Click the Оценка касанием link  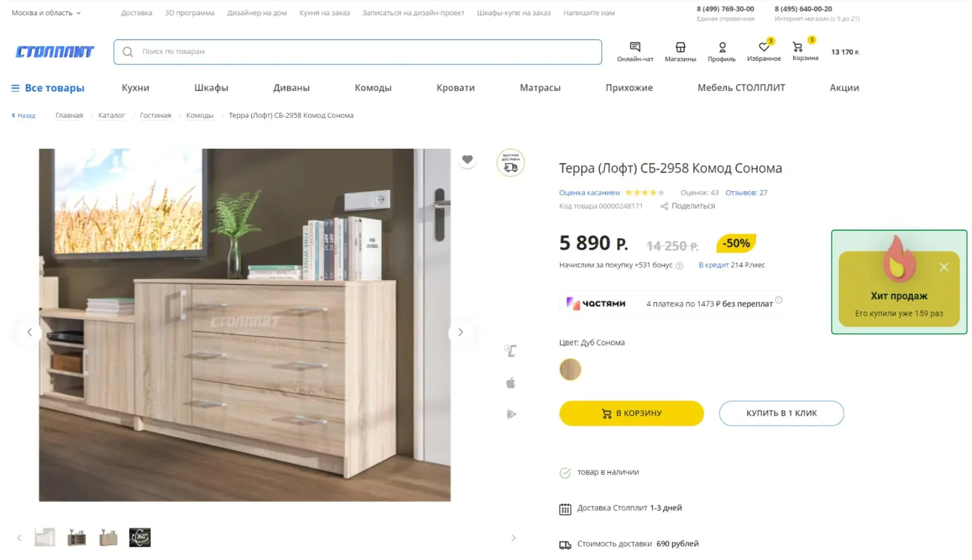click(590, 193)
